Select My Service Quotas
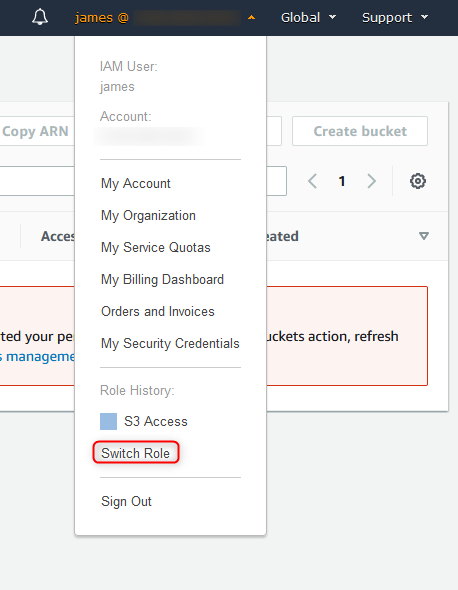 [155, 248]
